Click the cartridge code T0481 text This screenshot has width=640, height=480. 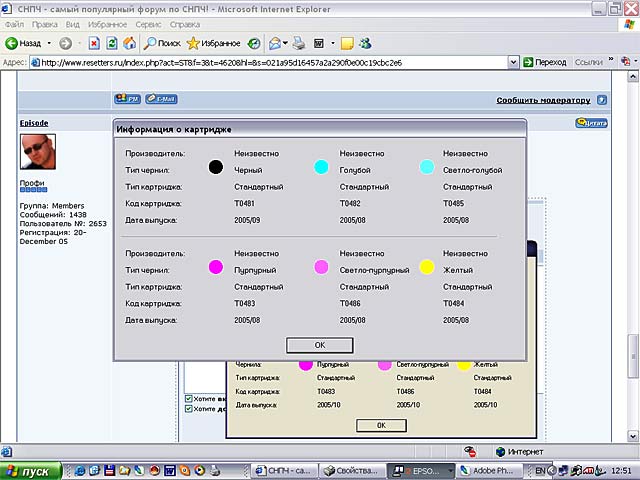point(244,203)
